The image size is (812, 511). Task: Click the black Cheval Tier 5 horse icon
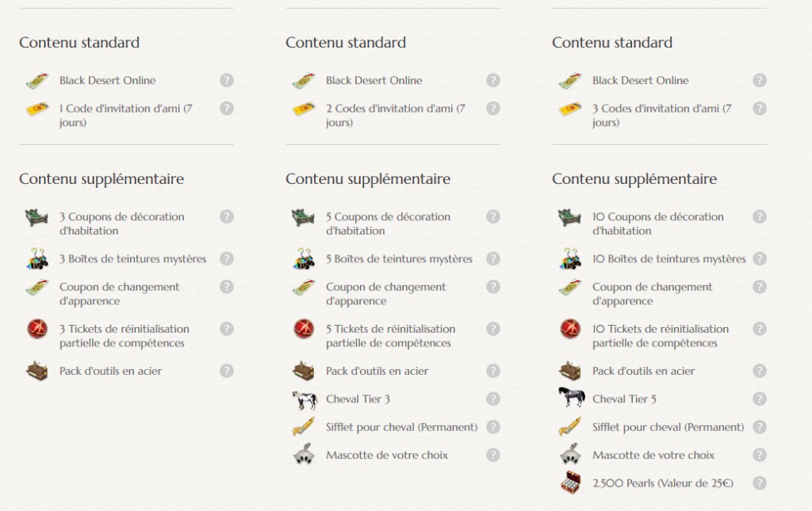click(570, 399)
